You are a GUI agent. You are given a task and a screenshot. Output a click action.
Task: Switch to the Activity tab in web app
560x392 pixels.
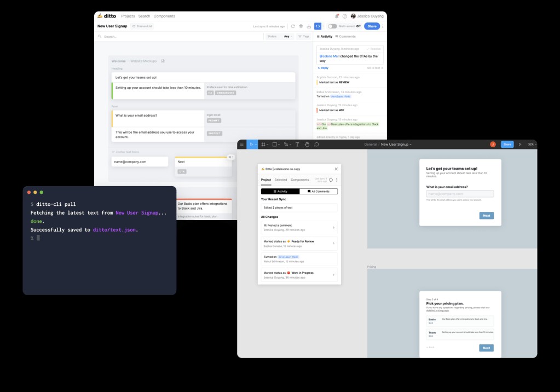[x=325, y=37]
